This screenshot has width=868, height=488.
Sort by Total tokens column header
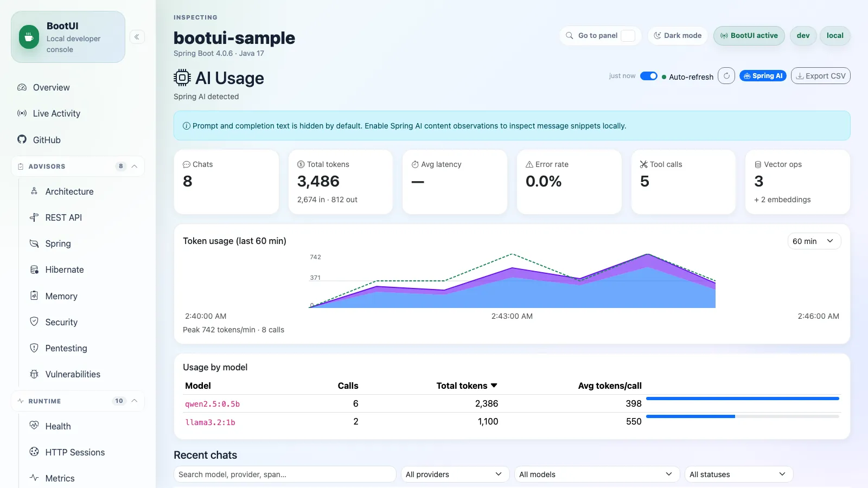[x=467, y=386]
